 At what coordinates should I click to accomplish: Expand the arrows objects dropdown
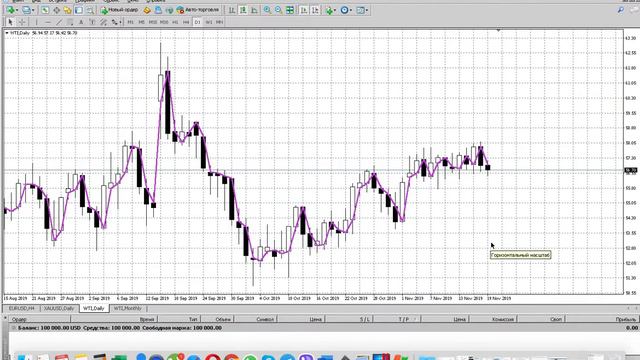tap(120, 22)
